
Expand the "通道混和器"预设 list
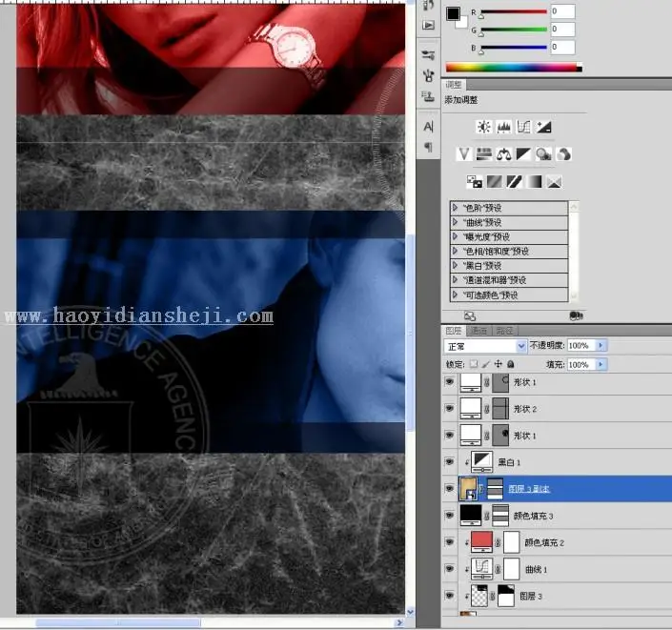[x=455, y=280]
